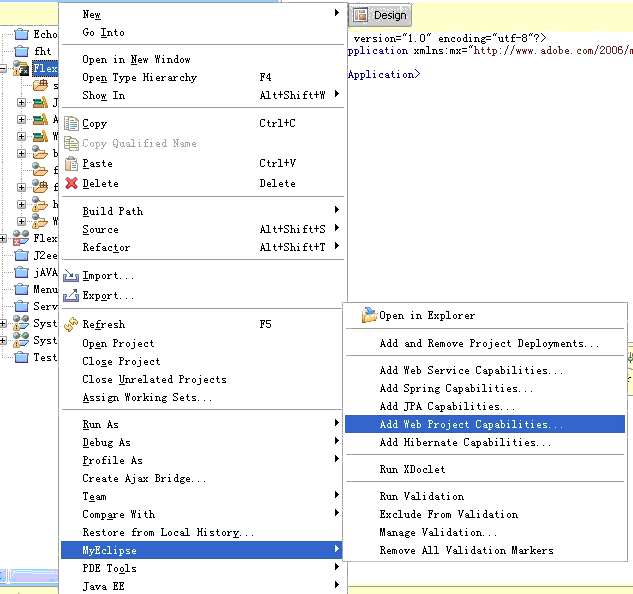Click the red Delete X icon
Image resolution: width=633 pixels, height=594 pixels.
tap(71, 183)
